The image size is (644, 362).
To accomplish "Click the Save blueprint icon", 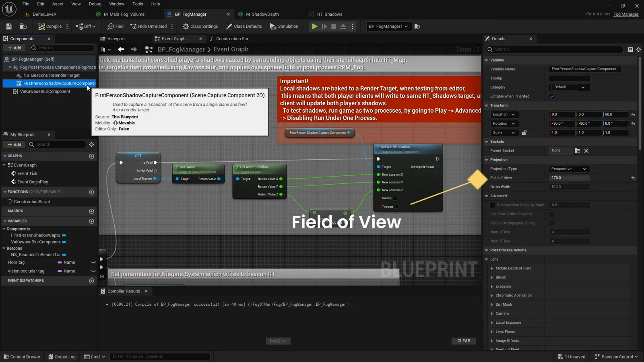I will [x=8, y=27].
